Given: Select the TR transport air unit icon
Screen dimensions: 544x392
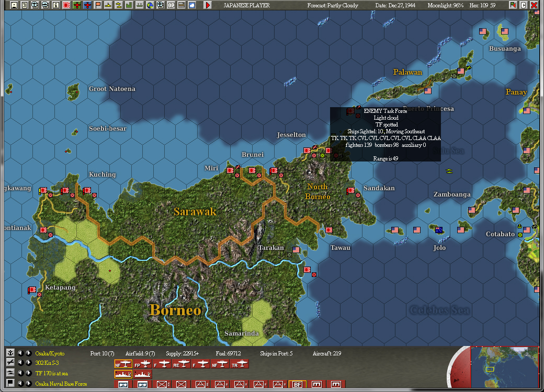Looking at the screenshot, I should coord(240,364).
